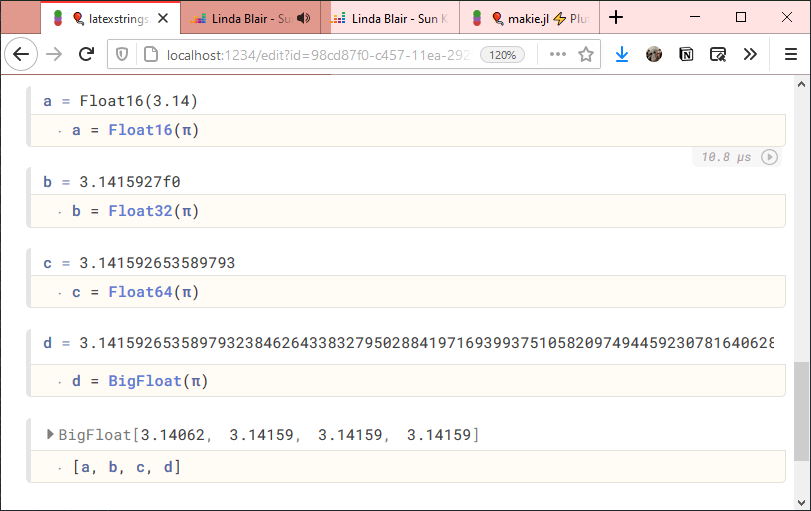The width and height of the screenshot is (811, 511).
Task: Open the downloads panel
Action: [x=622, y=54]
